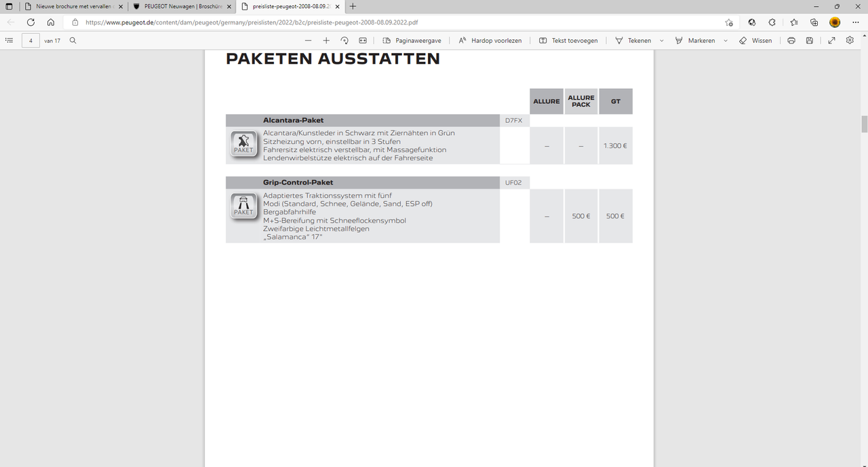Close the 'Nieuwe brochure met vervallen' tab

tap(119, 6)
